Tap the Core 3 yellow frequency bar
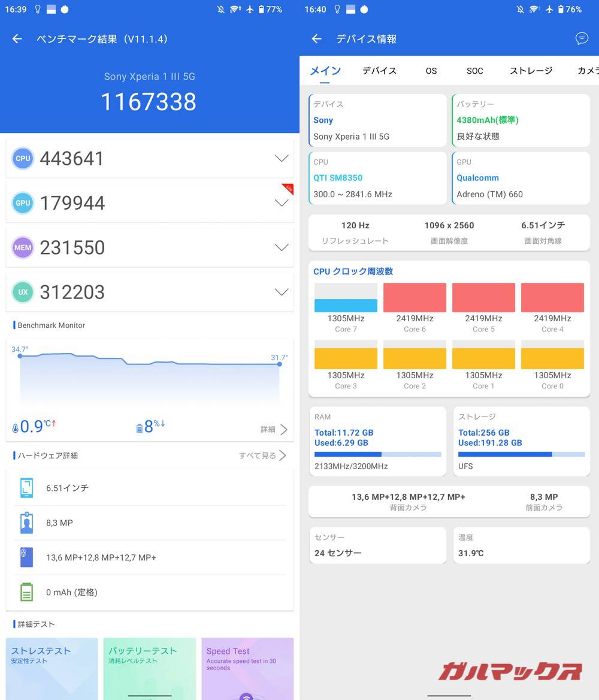The height and width of the screenshot is (700, 599). [x=346, y=354]
